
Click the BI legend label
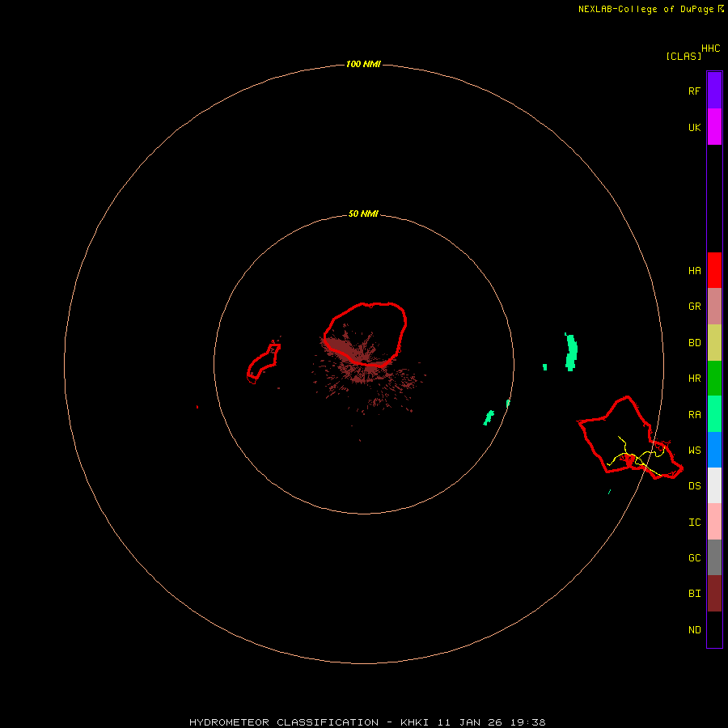(694, 594)
